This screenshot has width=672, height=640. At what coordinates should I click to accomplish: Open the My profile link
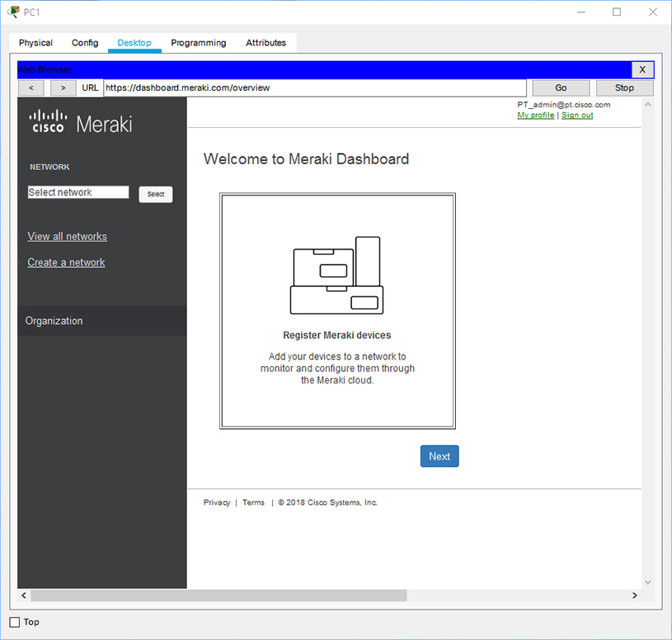(x=536, y=115)
